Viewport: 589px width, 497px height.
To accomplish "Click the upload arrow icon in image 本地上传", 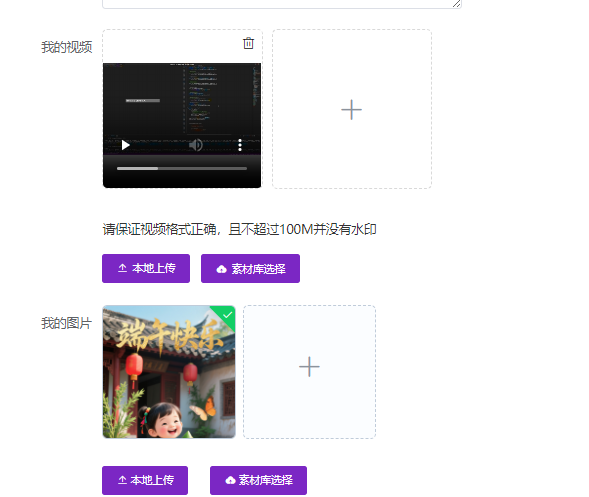I will [x=122, y=480].
